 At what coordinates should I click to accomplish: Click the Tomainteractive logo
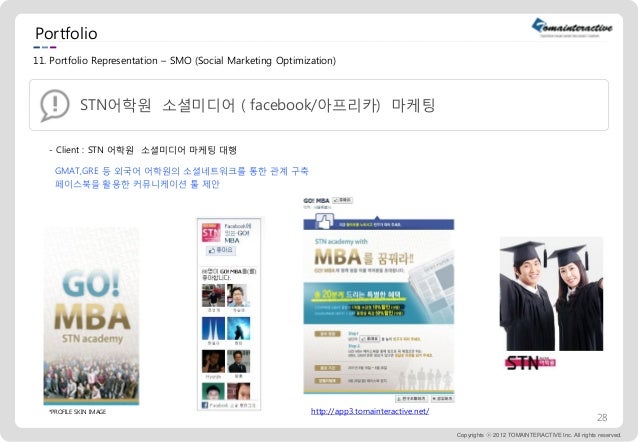[x=572, y=27]
